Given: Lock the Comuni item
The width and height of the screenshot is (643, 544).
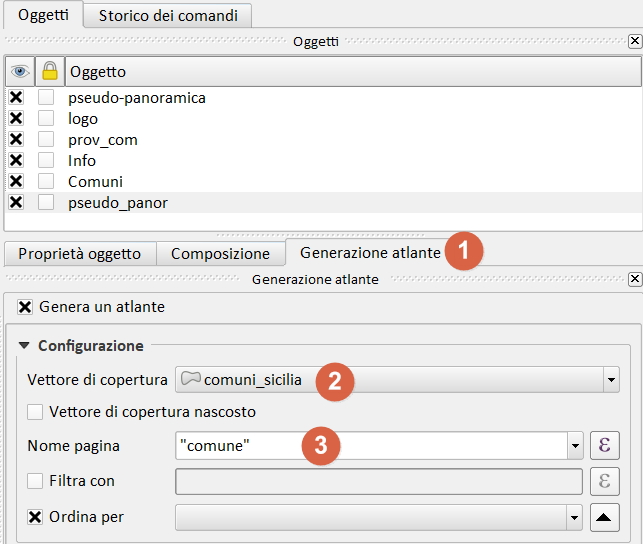Looking at the screenshot, I should [47, 182].
